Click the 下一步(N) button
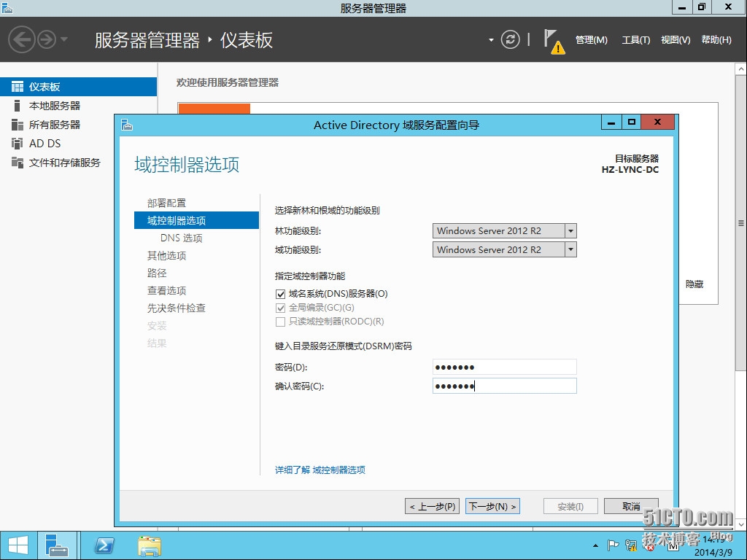The width and height of the screenshot is (747, 560). point(492,506)
